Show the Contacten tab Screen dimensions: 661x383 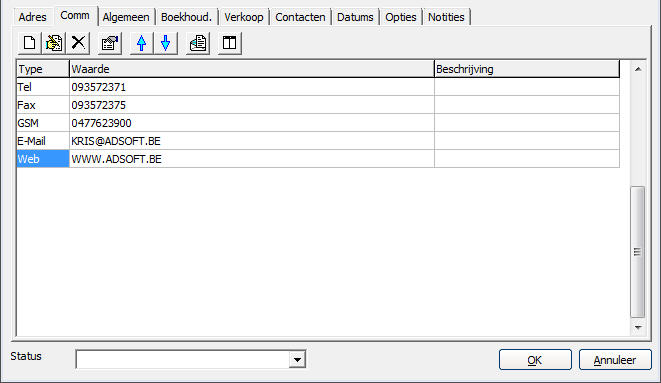(x=300, y=17)
